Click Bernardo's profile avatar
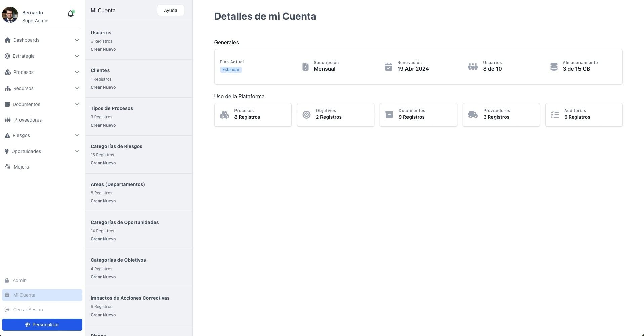This screenshot has height=336, width=644. coord(10,15)
